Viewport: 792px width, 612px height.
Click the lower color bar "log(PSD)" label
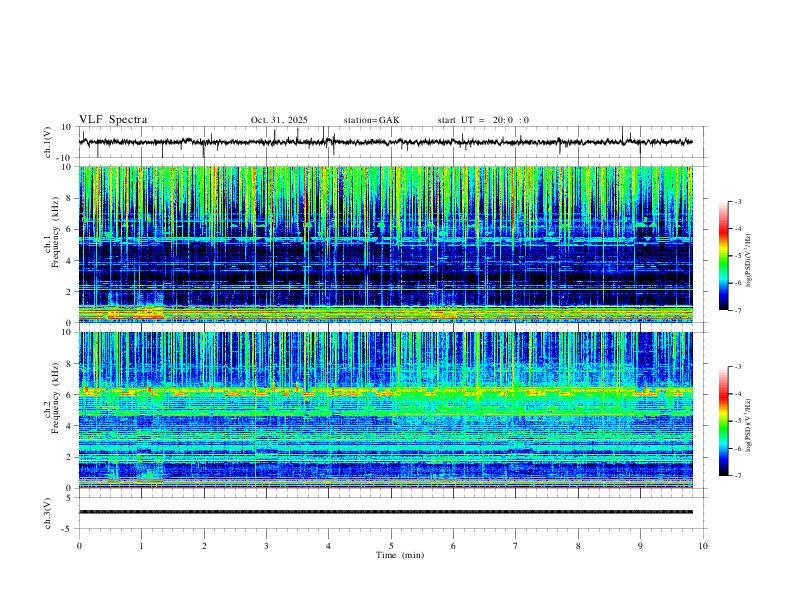pyautogui.click(x=749, y=425)
